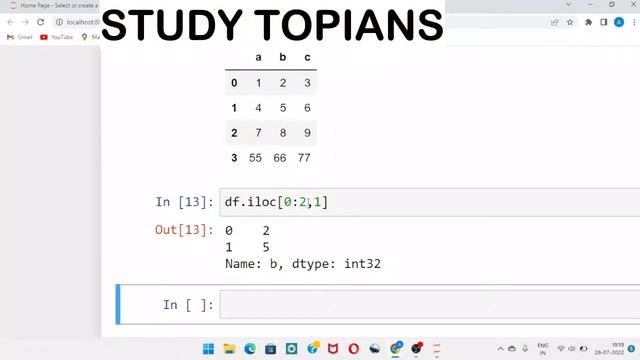640x360 pixels.
Task: Click the share page icon in address bar
Action: 554,22
